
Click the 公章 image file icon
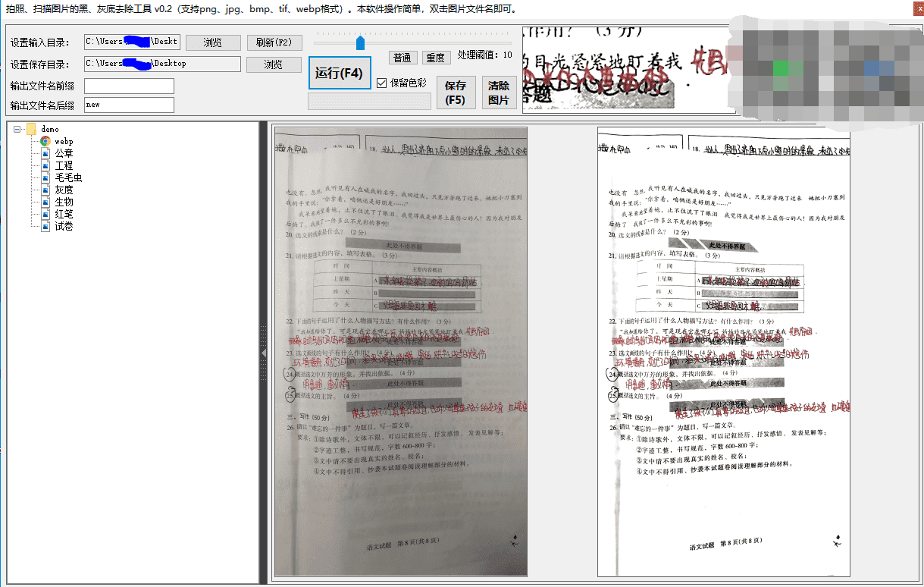(45, 153)
